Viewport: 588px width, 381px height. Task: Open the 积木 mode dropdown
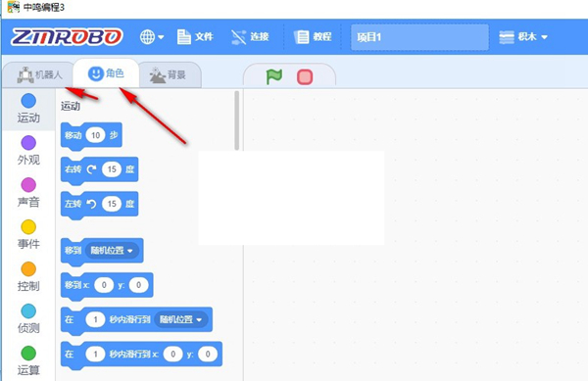[523, 37]
